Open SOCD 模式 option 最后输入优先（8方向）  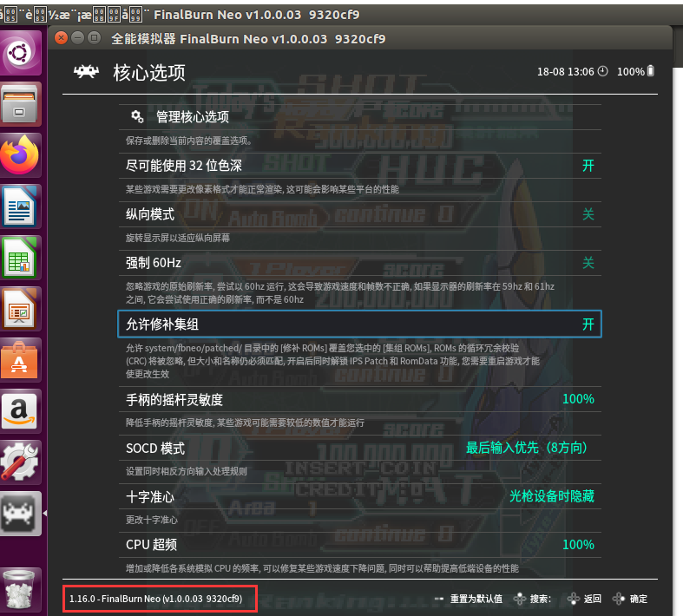[527, 448]
